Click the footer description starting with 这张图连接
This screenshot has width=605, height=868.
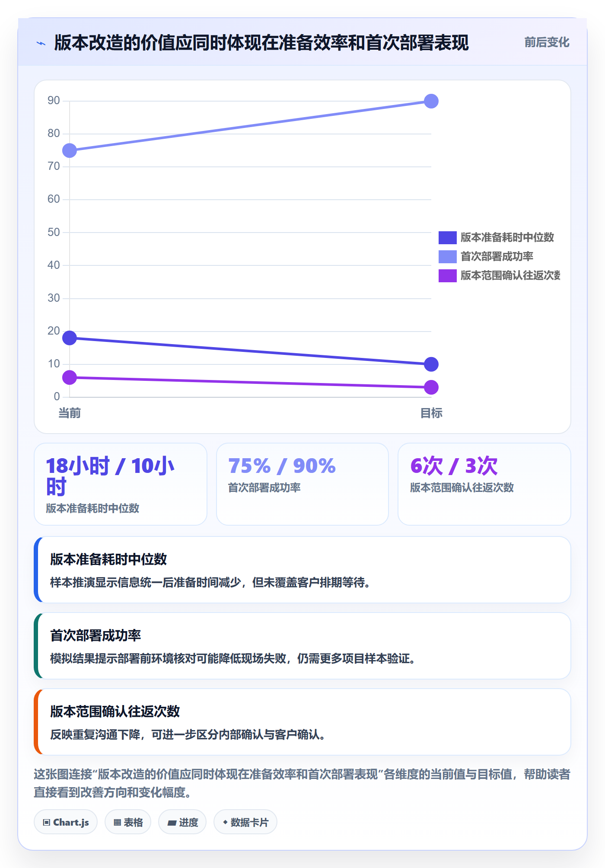click(302, 783)
